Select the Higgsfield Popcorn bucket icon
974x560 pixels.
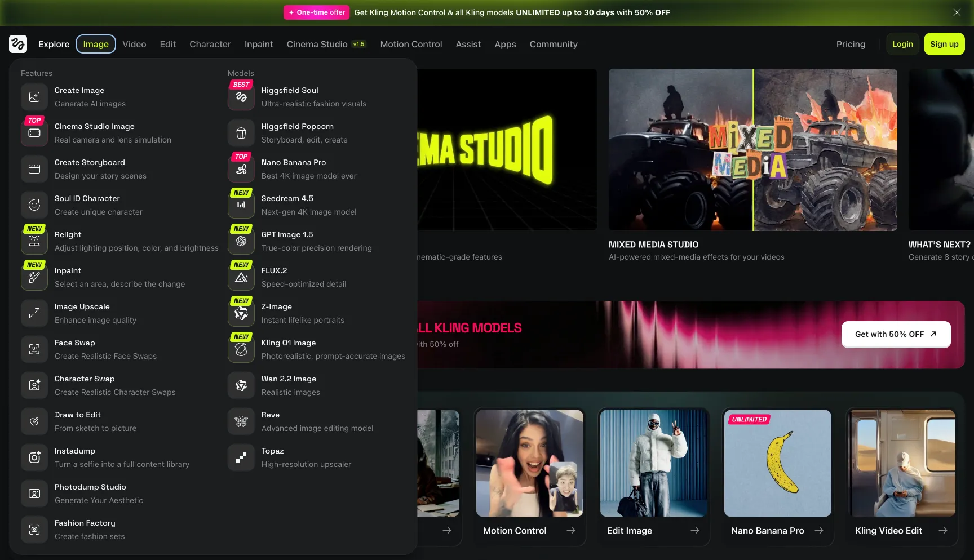tap(241, 133)
